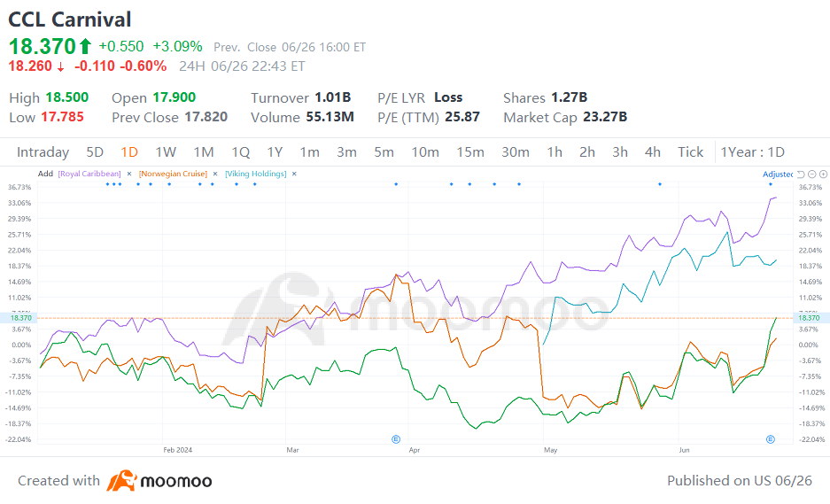Click the Market Cap value 23.27B
Image resolution: width=830 pixels, height=504 pixels.
[605, 117]
